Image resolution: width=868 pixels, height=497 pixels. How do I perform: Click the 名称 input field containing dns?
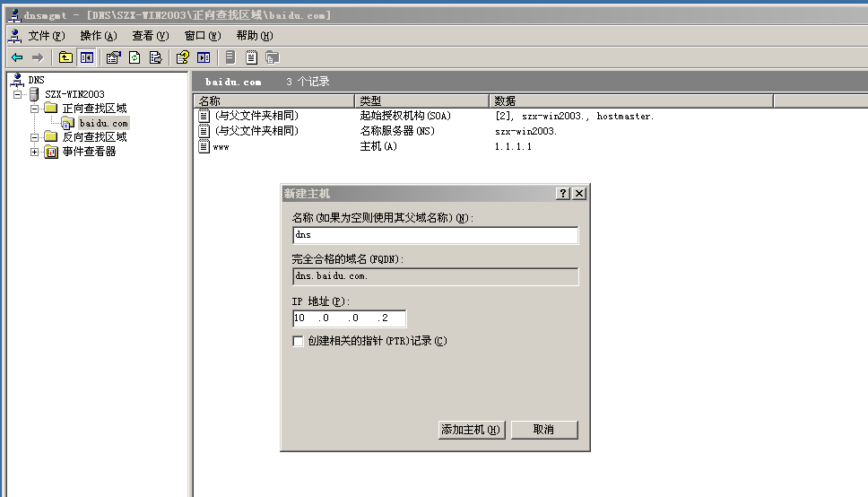(435, 235)
